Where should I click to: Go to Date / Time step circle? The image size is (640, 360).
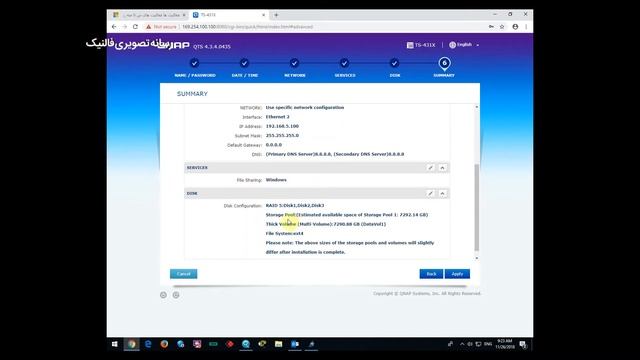pyautogui.click(x=244, y=63)
